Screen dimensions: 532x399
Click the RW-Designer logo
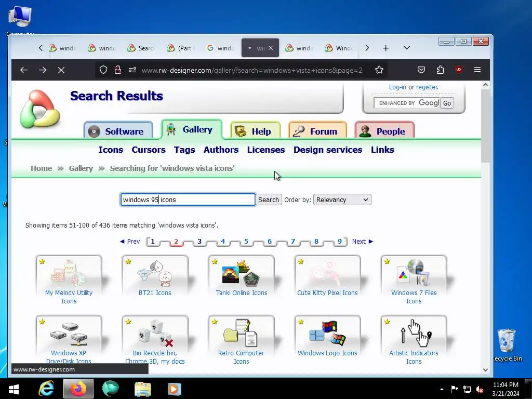tap(39, 109)
